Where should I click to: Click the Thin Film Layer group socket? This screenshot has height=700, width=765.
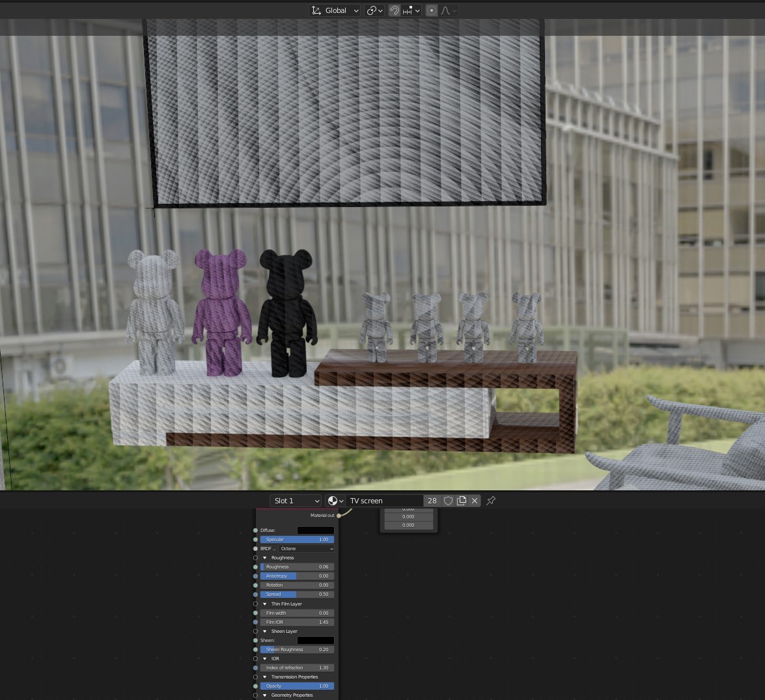256,604
